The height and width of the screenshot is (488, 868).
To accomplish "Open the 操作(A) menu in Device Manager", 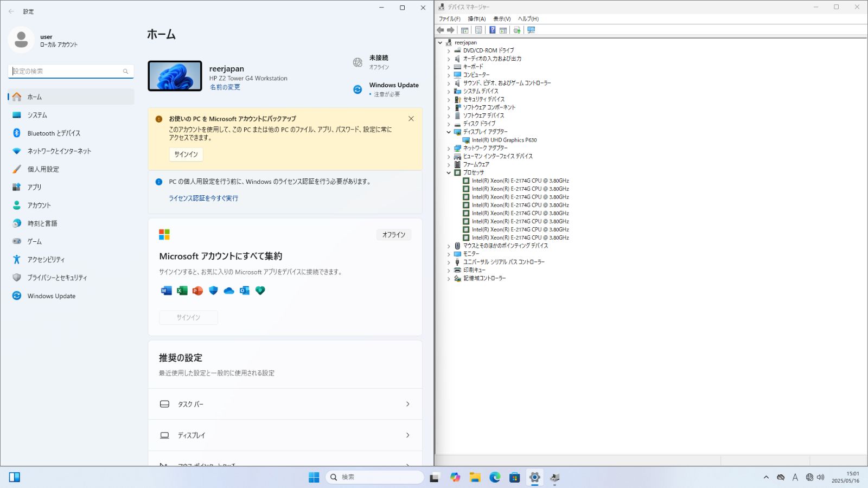I will click(477, 19).
